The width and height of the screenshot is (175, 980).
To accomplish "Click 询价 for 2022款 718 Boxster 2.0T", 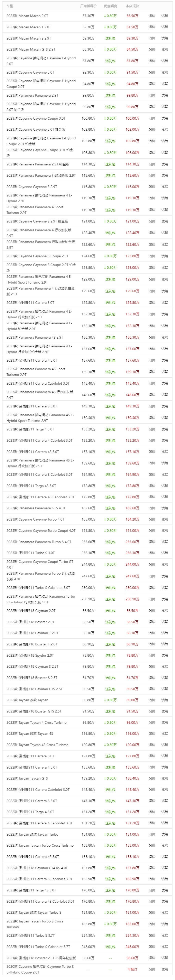I will tap(152, 622).
